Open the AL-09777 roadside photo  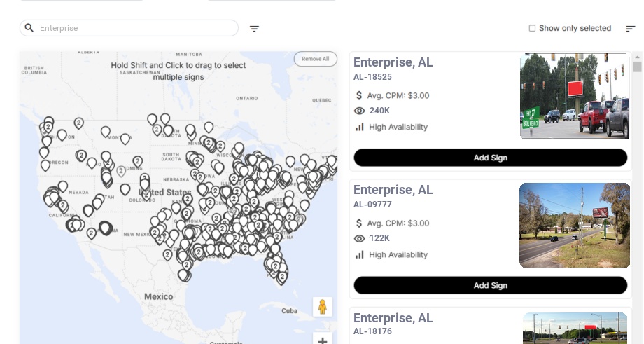(575, 225)
